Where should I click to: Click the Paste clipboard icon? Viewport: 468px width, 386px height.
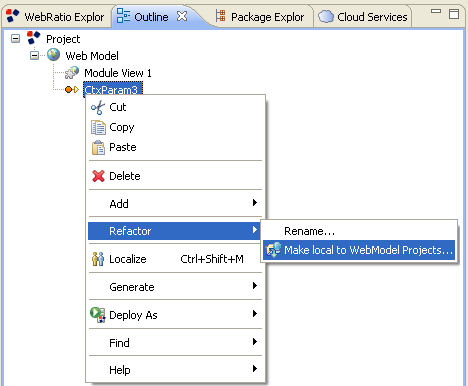click(x=98, y=148)
